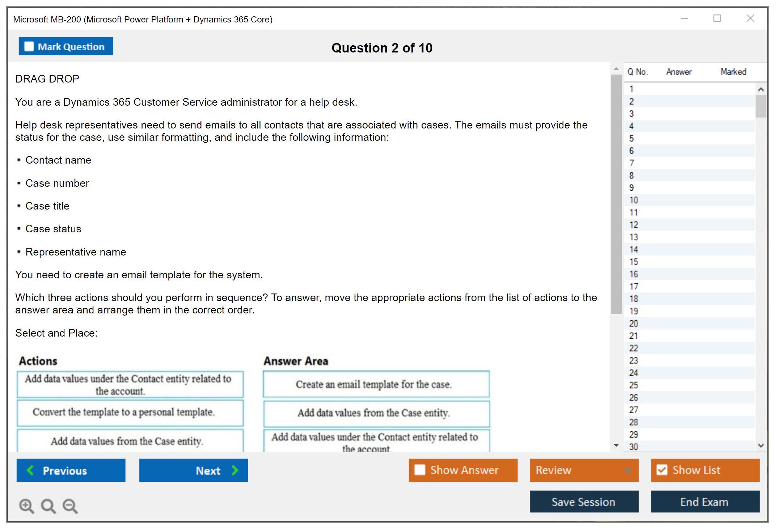Click the green left arrow on Previous
Screen dimensions: 778x532
click(x=31, y=470)
